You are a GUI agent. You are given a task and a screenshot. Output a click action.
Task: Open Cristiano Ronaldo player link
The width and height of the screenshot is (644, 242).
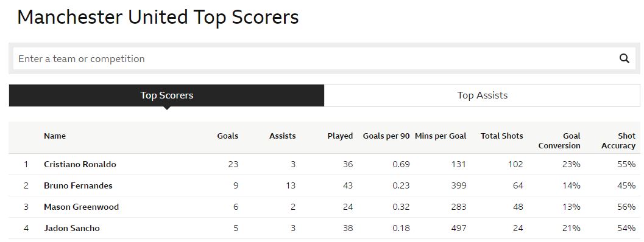80,165
